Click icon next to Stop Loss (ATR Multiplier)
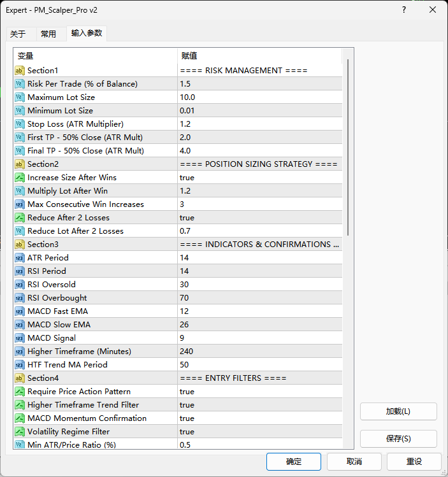The image size is (448, 477). coord(20,124)
